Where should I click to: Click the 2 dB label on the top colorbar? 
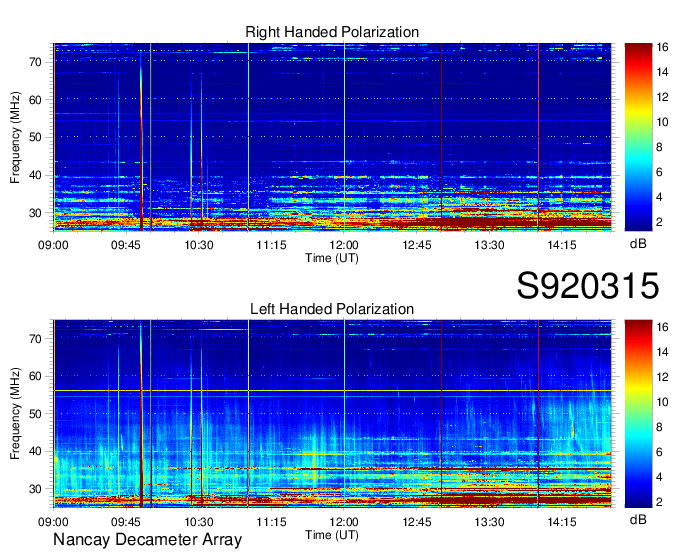pos(660,222)
